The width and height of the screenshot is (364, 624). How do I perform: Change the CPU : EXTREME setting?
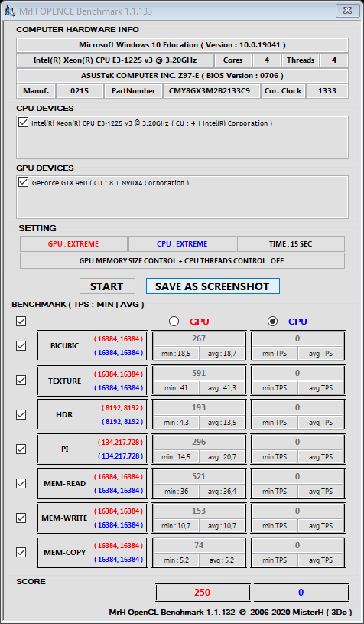coord(182,244)
